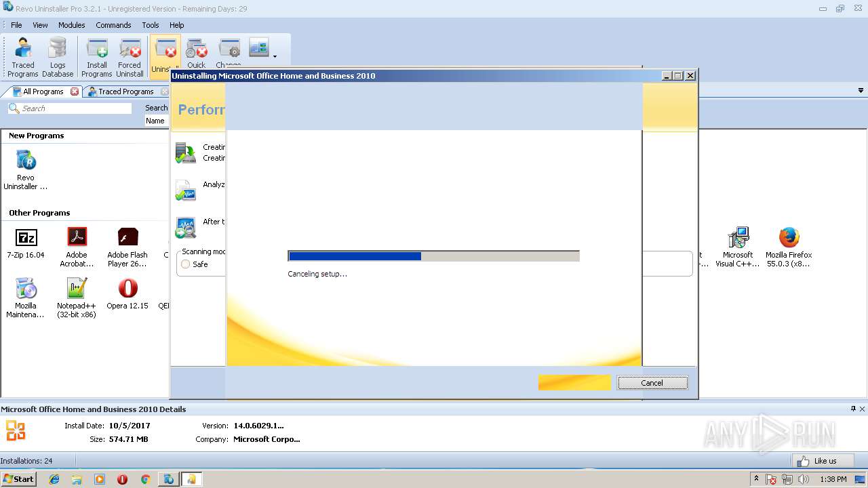The height and width of the screenshot is (488, 868).
Task: Expand the view layout dropdown arrow
Action: [275, 57]
